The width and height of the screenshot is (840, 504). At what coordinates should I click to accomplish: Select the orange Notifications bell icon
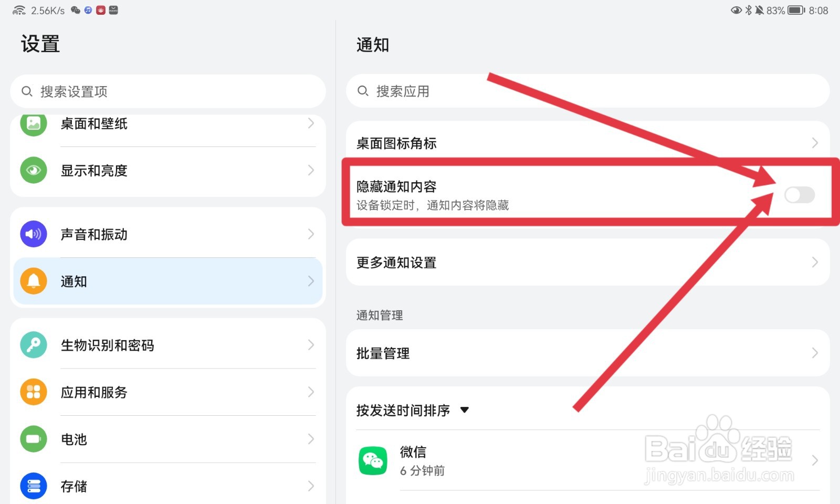point(34,281)
